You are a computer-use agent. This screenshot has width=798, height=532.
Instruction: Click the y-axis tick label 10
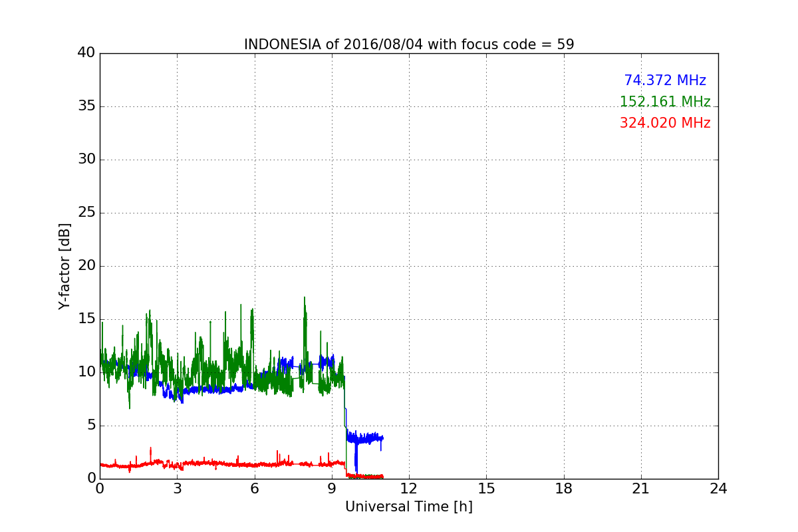(x=86, y=372)
